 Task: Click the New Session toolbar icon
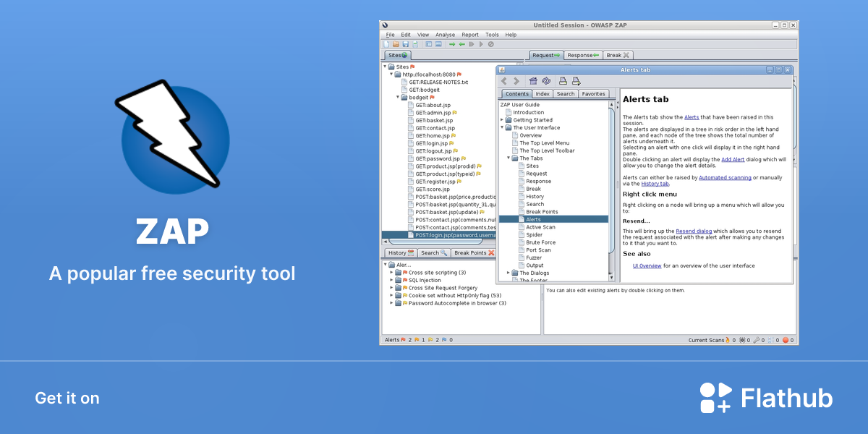tap(386, 44)
